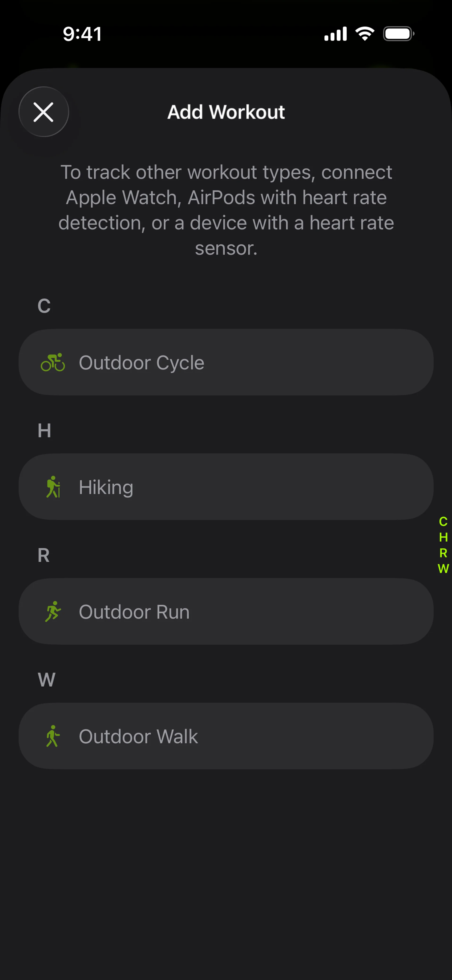Tap the battery indicator in status bar

(398, 34)
